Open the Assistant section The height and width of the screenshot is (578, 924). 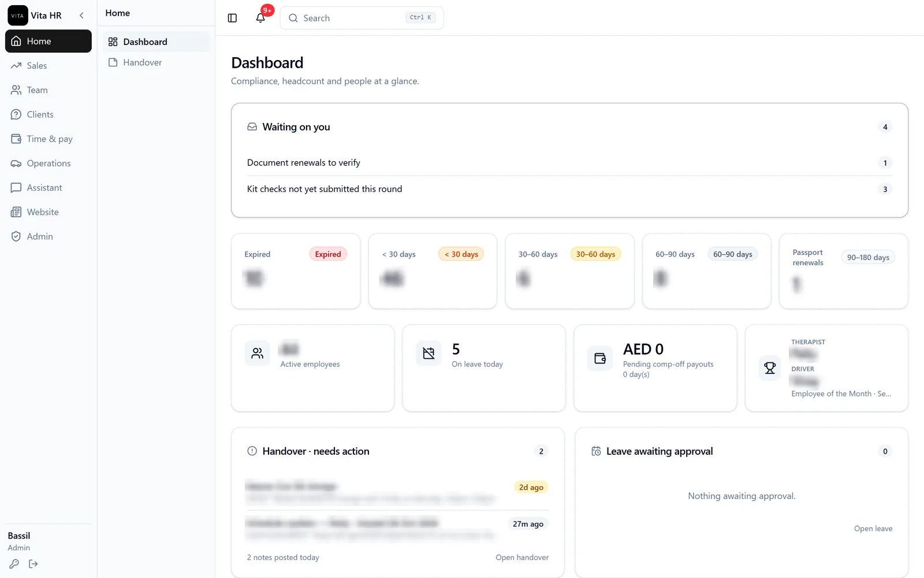[x=49, y=188]
